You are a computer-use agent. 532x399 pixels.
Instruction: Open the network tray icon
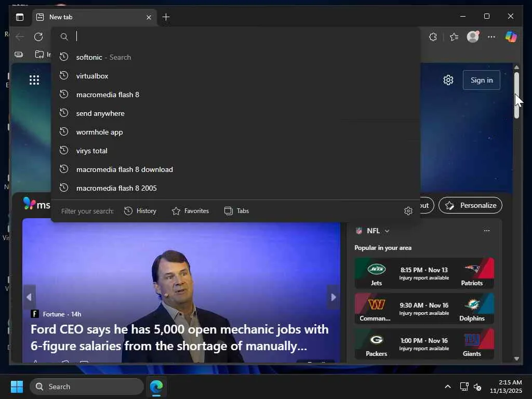464,387
